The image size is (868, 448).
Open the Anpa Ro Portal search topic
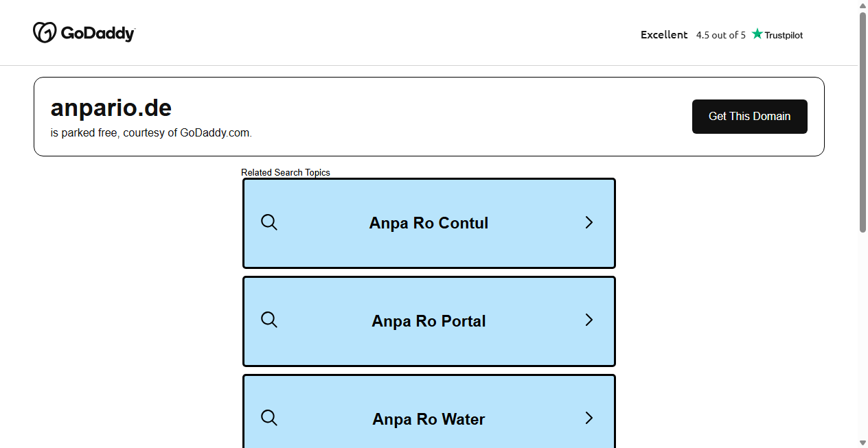pyautogui.click(x=429, y=321)
